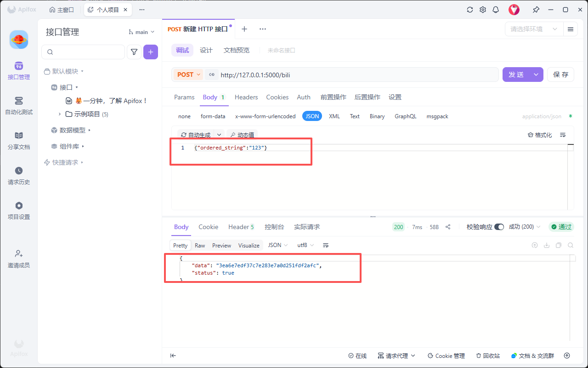Image resolution: width=588 pixels, height=368 pixels.
Task: Click the purple plus add button
Action: coord(151,52)
